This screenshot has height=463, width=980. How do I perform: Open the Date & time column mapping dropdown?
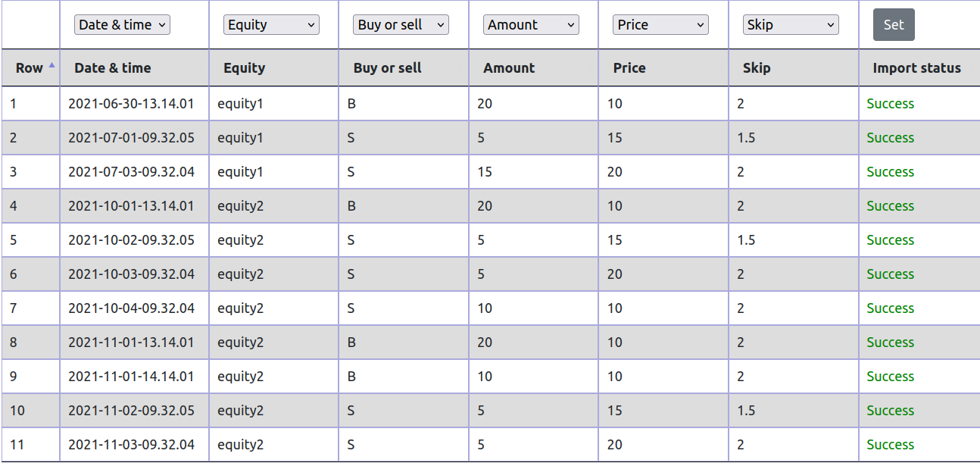(122, 25)
